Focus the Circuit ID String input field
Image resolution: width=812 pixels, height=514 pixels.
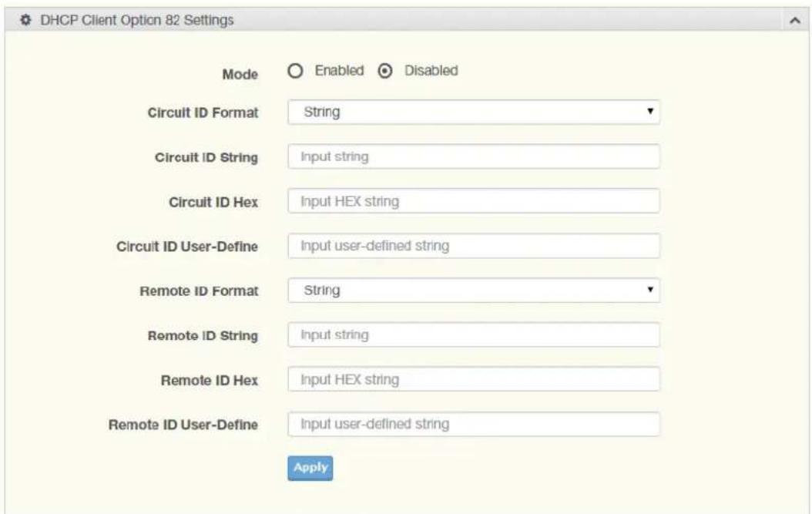coord(474,156)
